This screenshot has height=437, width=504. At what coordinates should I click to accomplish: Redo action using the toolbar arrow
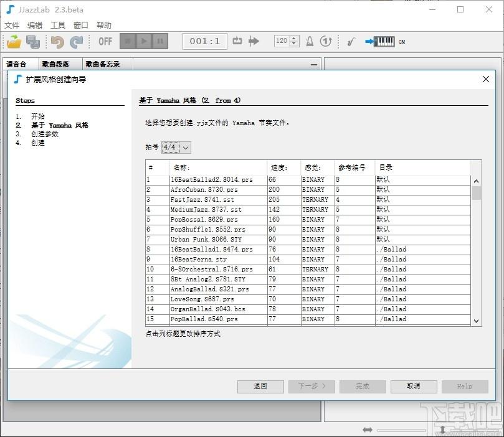click(77, 42)
